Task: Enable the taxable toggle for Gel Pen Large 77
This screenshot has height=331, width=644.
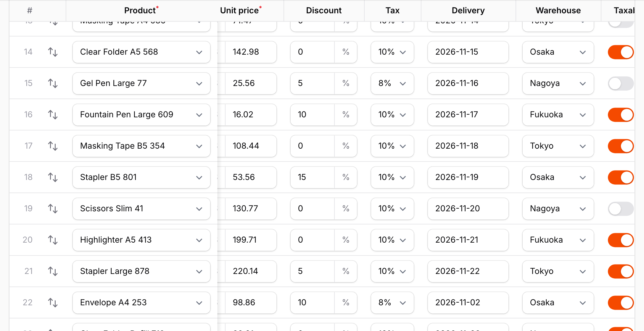Action: pos(621,84)
